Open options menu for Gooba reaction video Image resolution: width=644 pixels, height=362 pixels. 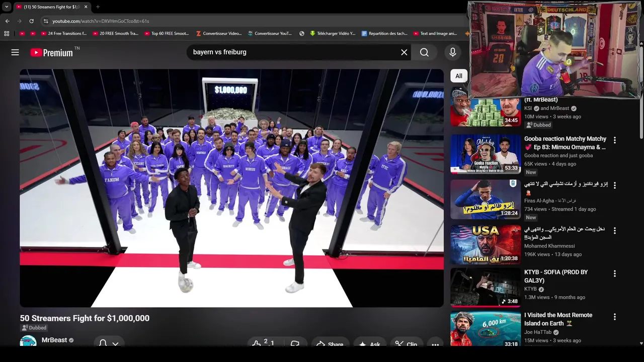point(614,140)
